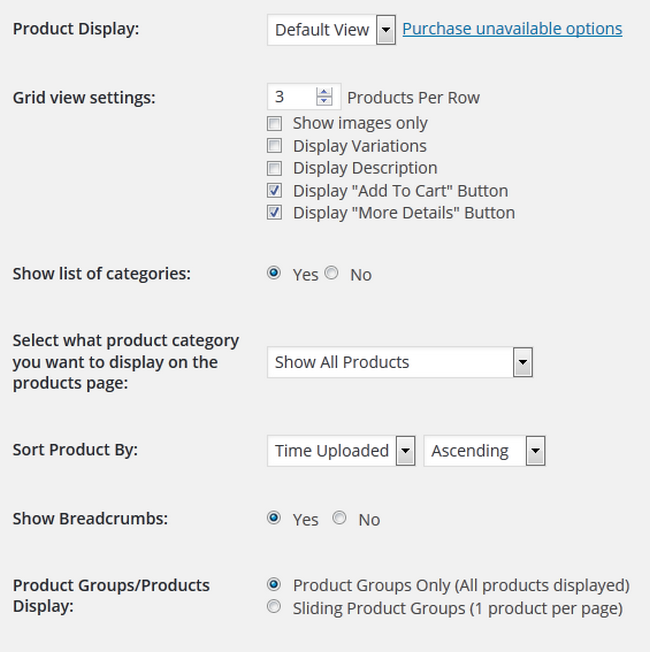650x652 pixels.
Task: Open the Ascending sort order dropdown
Action: (x=484, y=451)
